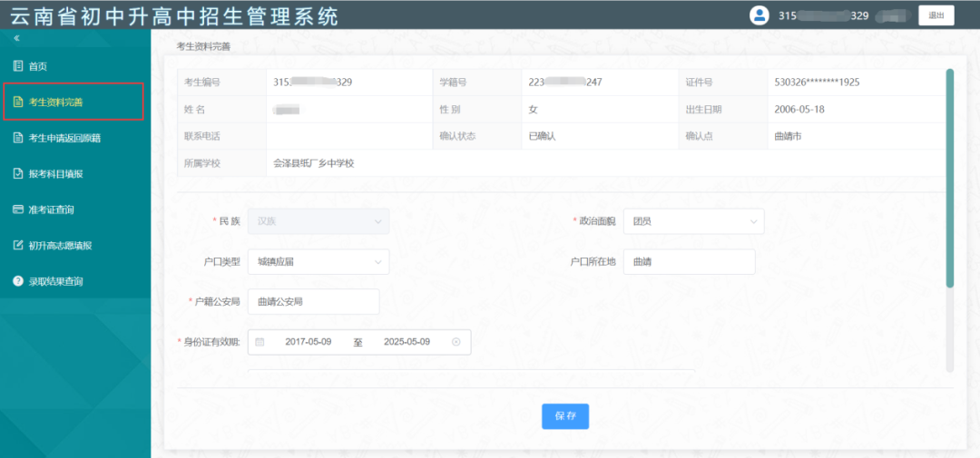This screenshot has height=458, width=980.
Task: Click the school name 会泽县纸厂乡中学校
Action: coord(314,163)
